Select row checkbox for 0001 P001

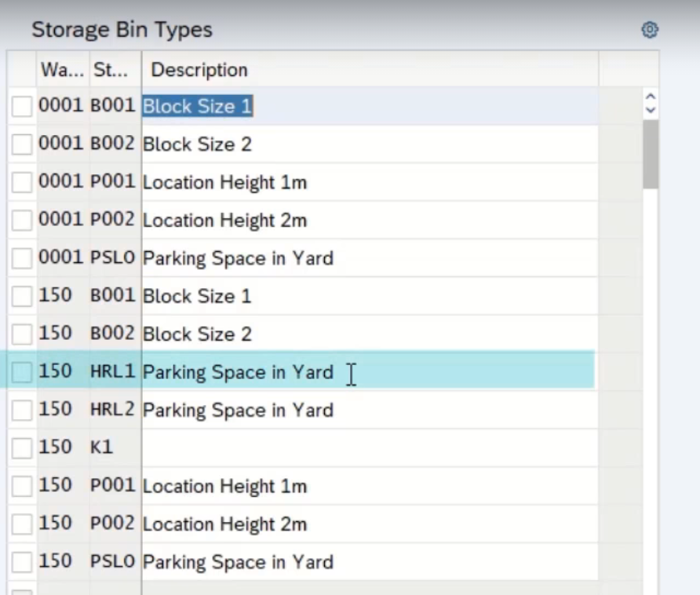tap(22, 182)
